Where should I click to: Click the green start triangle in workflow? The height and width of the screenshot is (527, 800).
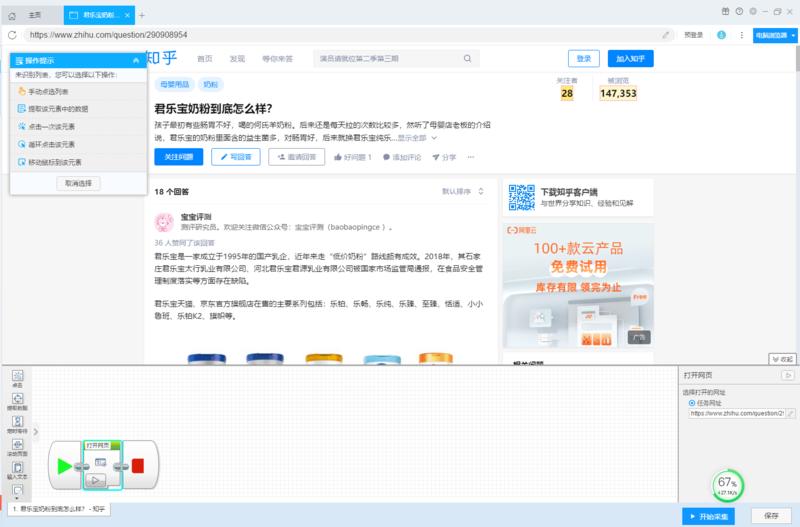pos(64,466)
